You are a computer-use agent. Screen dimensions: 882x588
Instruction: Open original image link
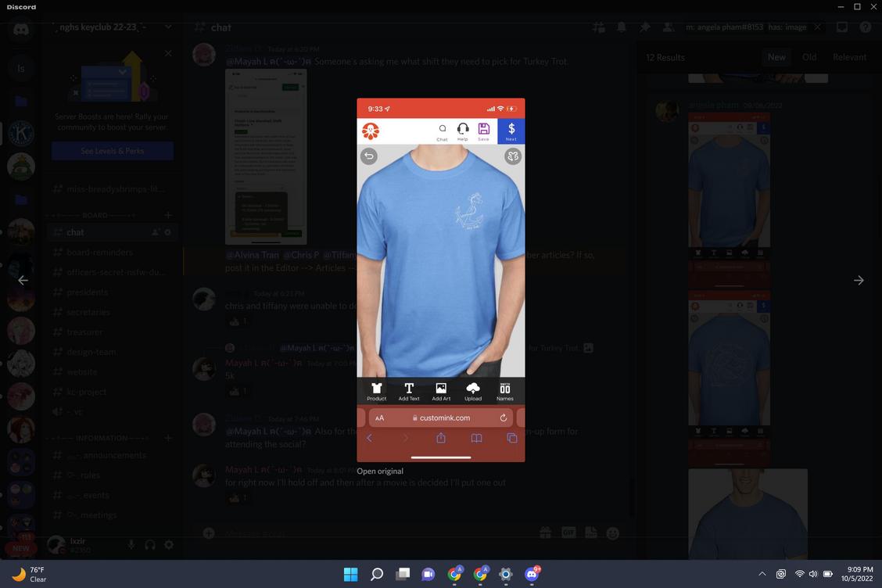[380, 471]
